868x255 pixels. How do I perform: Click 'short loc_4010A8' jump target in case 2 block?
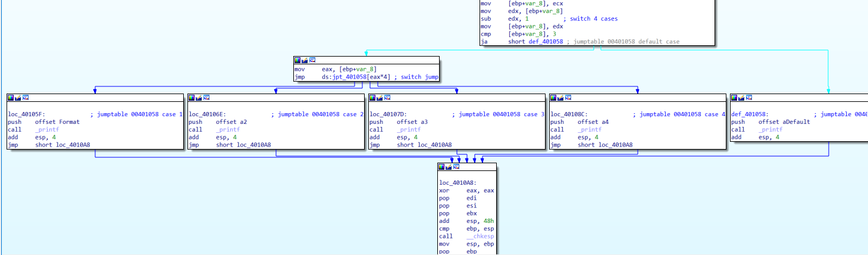coord(243,145)
